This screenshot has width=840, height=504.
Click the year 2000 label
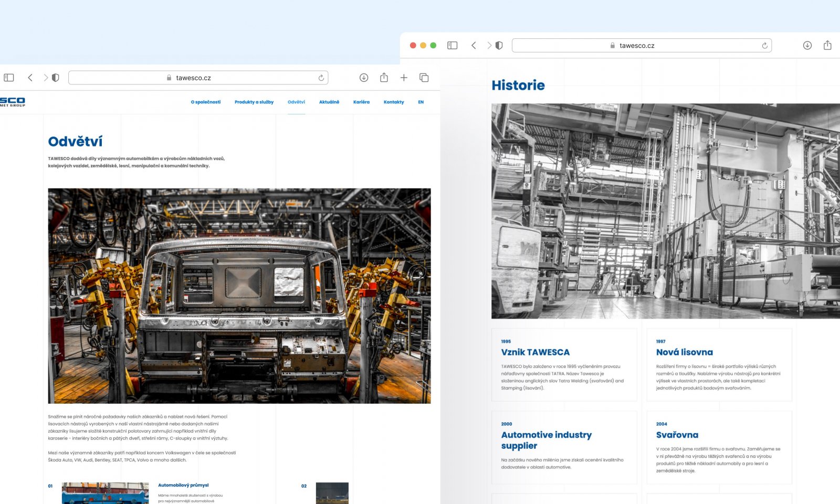507,424
